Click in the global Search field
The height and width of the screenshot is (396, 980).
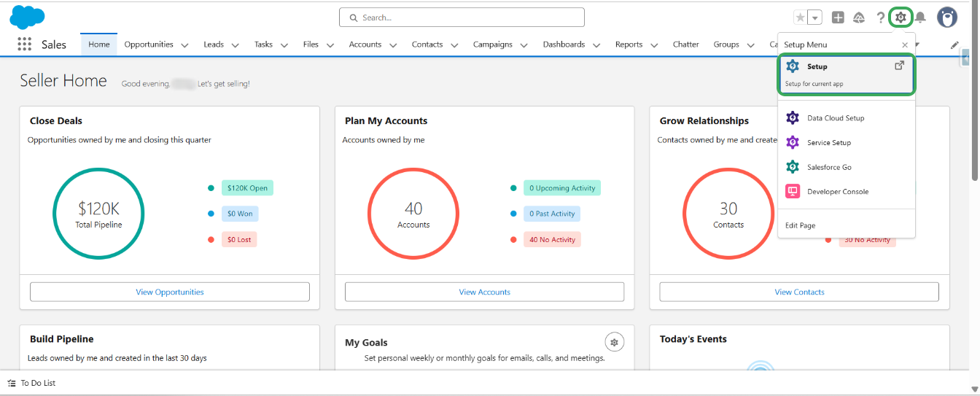[x=462, y=18]
